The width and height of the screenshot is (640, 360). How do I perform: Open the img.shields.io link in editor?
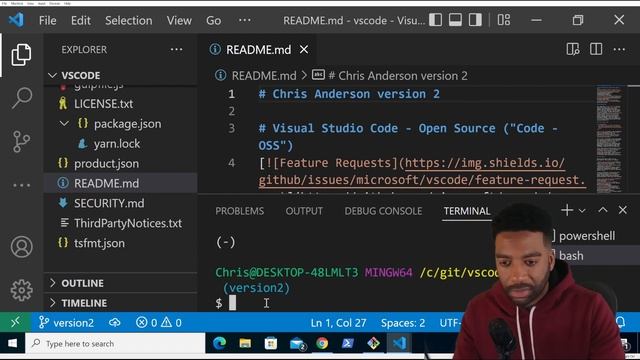click(485, 163)
